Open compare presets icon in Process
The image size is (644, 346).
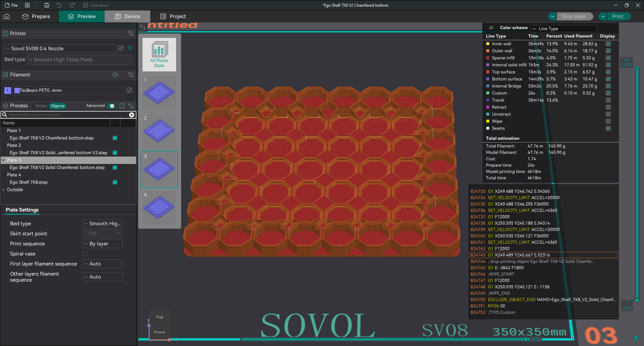coord(131,106)
